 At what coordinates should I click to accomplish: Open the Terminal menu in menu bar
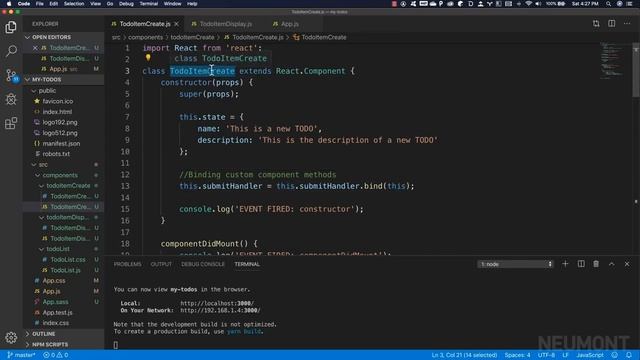click(x=149, y=4)
